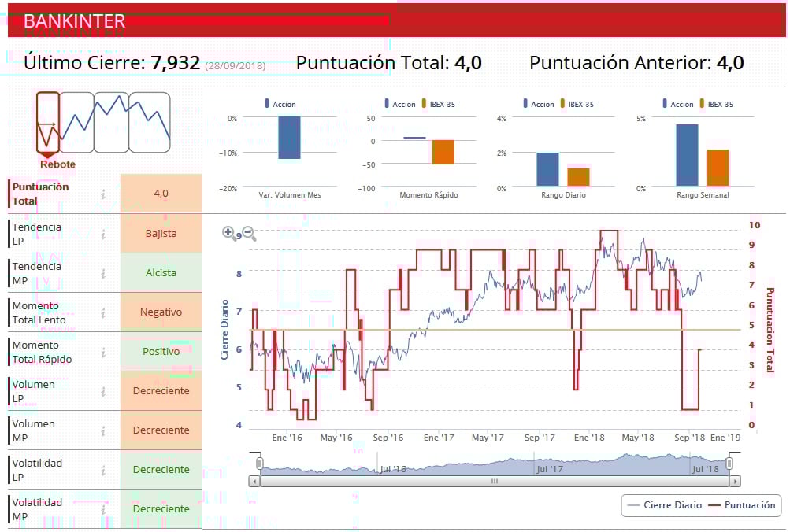The width and height of the screenshot is (790, 532).
Task: Click the navigator scrollbar thumb grip
Action: (x=495, y=482)
